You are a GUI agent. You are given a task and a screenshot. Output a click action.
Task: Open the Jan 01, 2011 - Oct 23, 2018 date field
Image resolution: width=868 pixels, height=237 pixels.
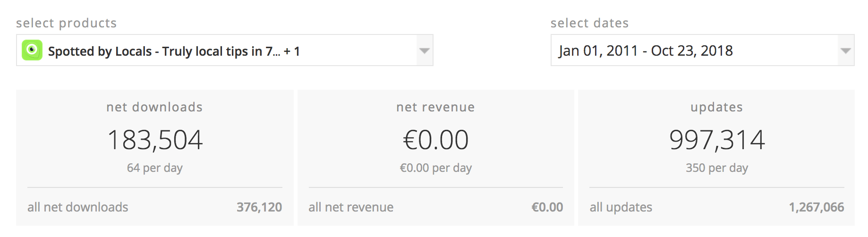(702, 50)
